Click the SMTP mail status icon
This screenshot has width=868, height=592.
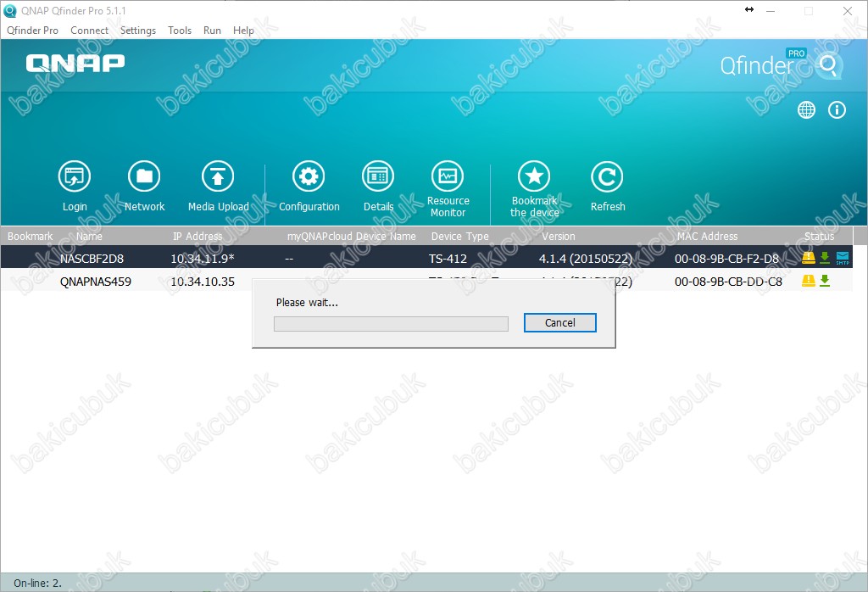(843, 258)
